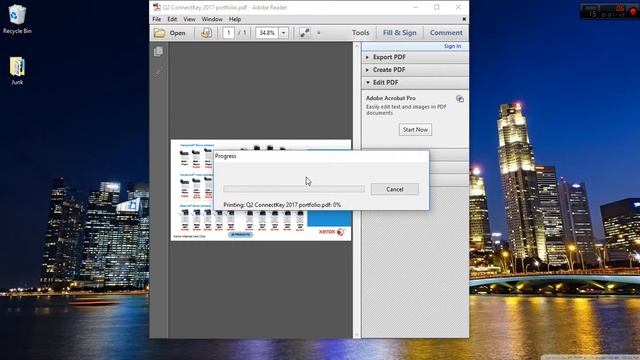Image resolution: width=640 pixels, height=360 pixels.
Task: Click the Open folder toolbar icon
Action: click(159, 33)
